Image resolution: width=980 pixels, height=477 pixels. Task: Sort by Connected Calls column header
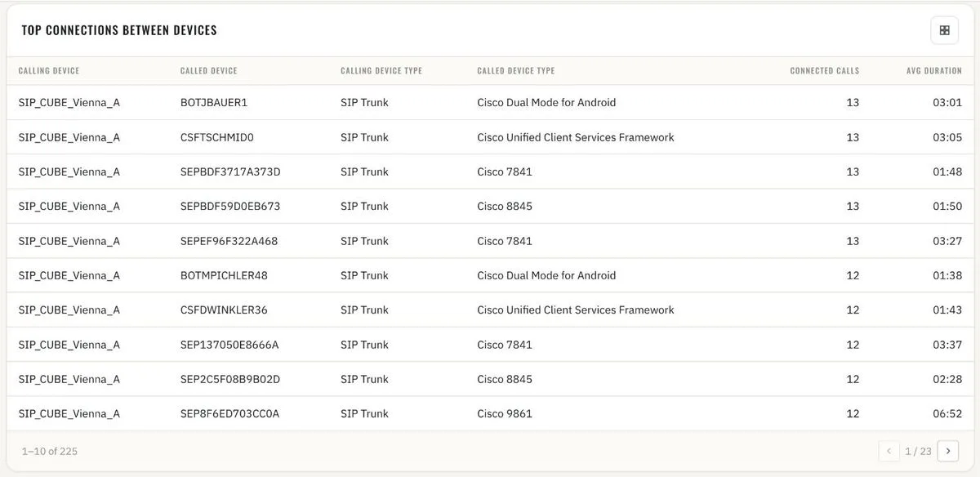click(825, 71)
